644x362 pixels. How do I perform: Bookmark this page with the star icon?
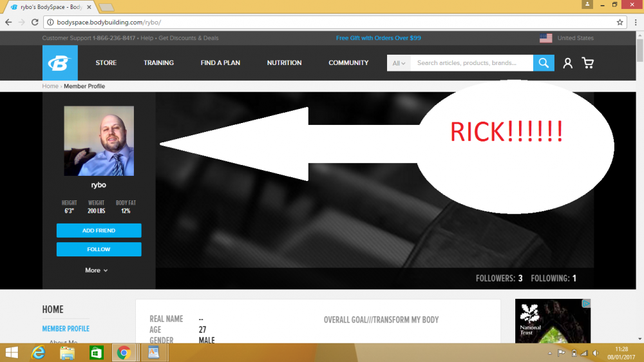620,22
